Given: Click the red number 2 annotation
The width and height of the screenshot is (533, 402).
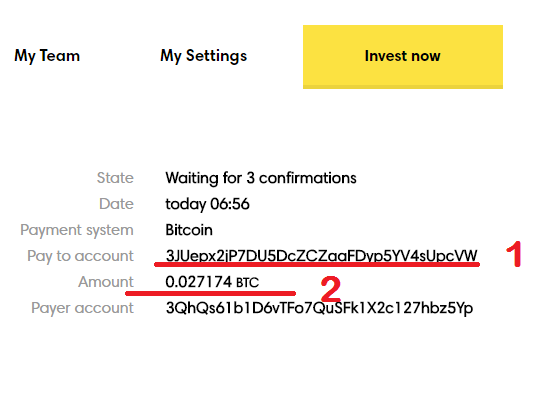Looking at the screenshot, I should [331, 289].
